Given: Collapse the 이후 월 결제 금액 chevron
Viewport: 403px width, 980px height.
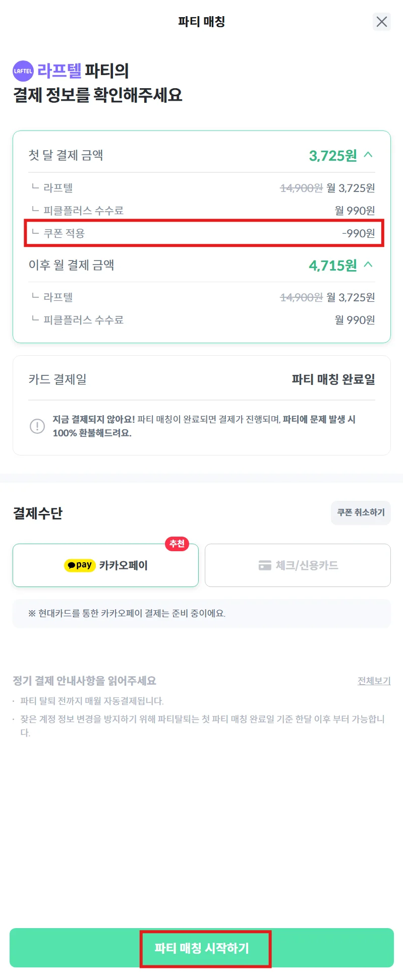Looking at the screenshot, I should click(368, 265).
